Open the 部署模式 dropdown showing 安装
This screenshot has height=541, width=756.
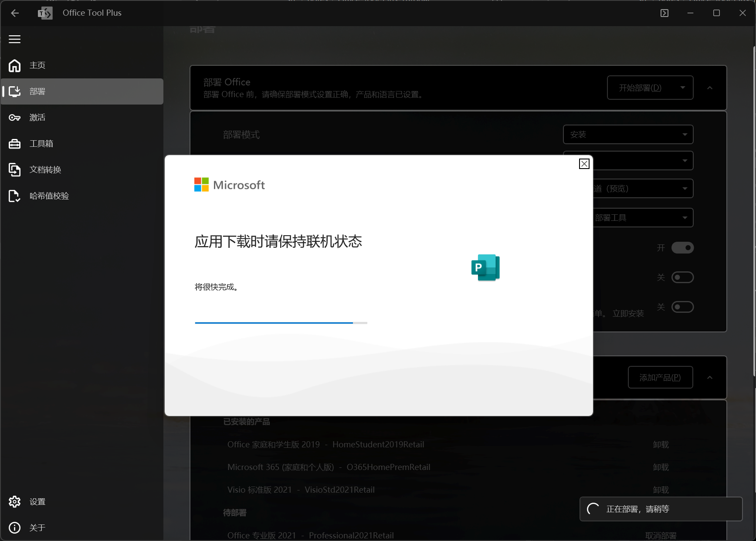point(628,135)
